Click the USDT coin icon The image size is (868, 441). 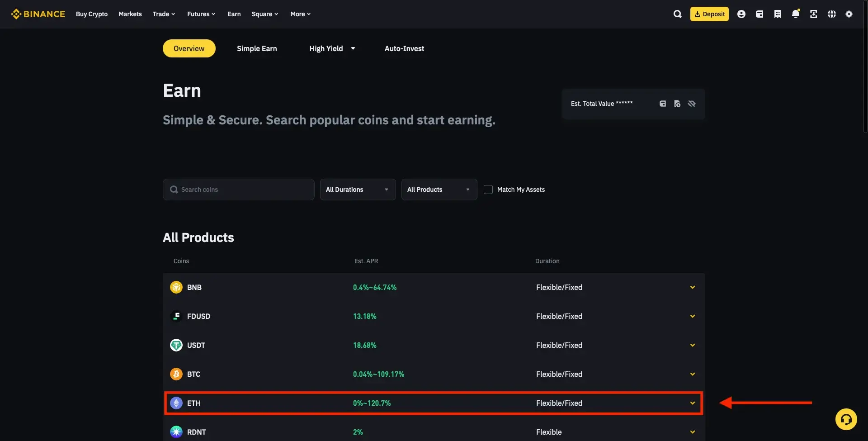point(176,345)
